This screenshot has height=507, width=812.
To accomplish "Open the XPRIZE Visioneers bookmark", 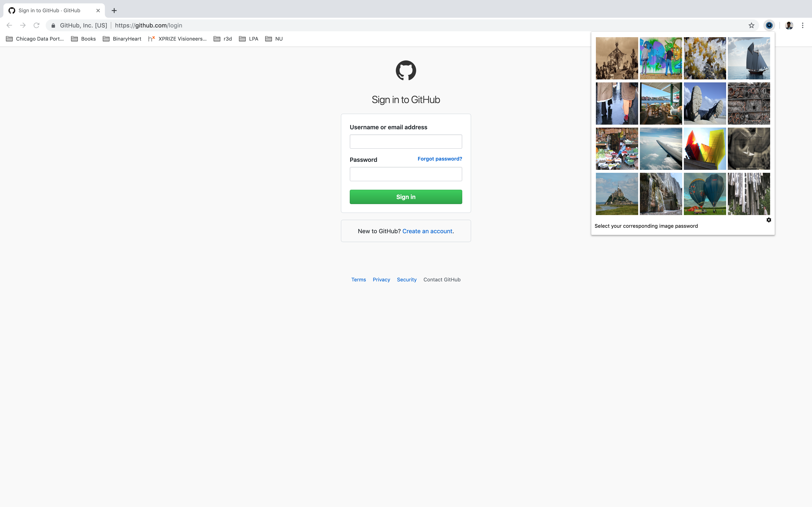I will (x=177, y=39).
